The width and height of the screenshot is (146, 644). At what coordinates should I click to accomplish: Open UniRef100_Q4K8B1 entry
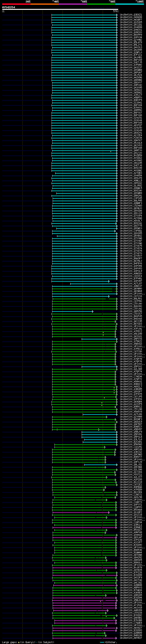[x=131, y=618]
